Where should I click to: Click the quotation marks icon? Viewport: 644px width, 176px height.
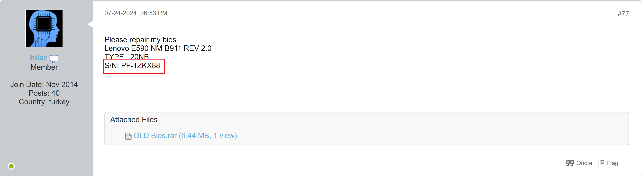point(570,163)
